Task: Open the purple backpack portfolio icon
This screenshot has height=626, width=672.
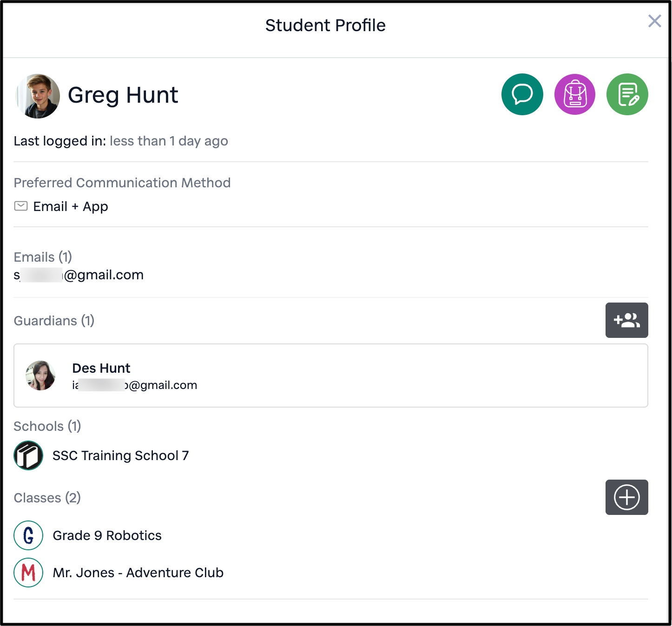Action: click(x=575, y=94)
